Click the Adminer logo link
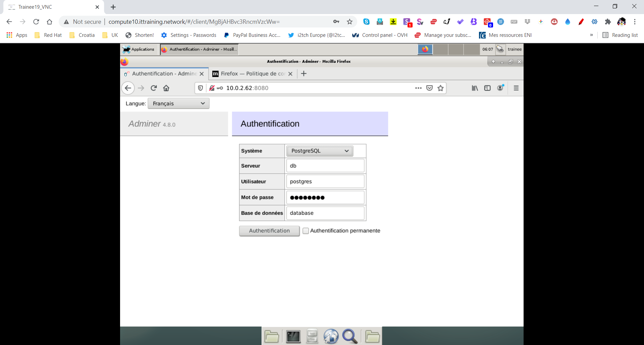644x345 pixels. pyautogui.click(x=145, y=124)
